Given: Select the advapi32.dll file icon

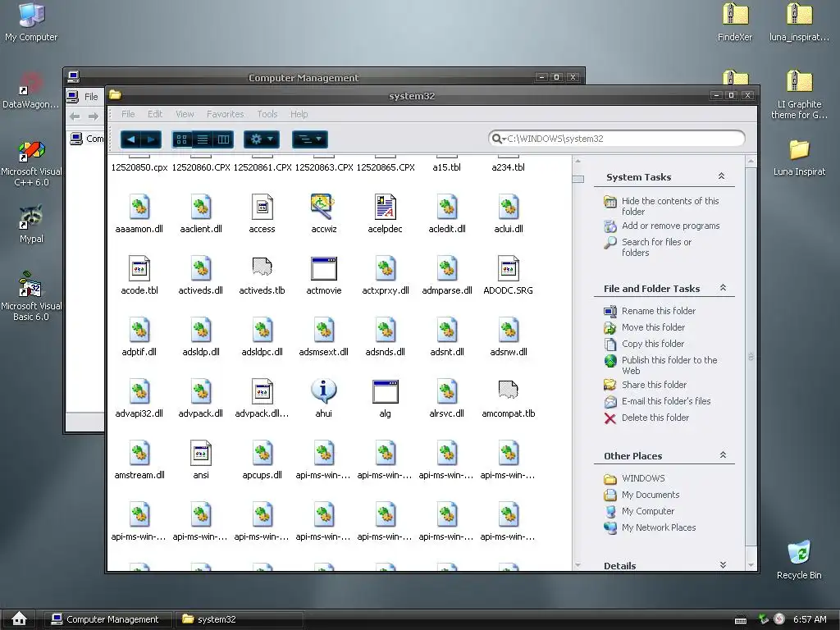Looking at the screenshot, I should 139,392.
